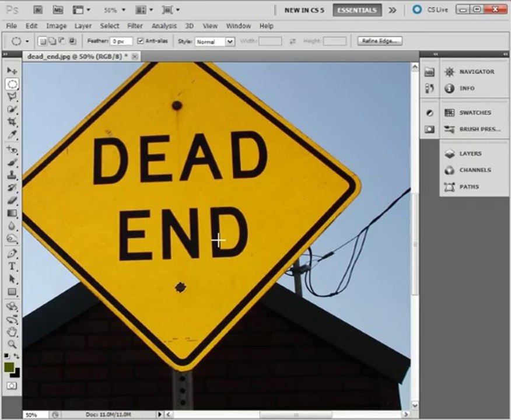This screenshot has height=420, width=511.
Task: Open the CS Live menu
Action: point(430,10)
